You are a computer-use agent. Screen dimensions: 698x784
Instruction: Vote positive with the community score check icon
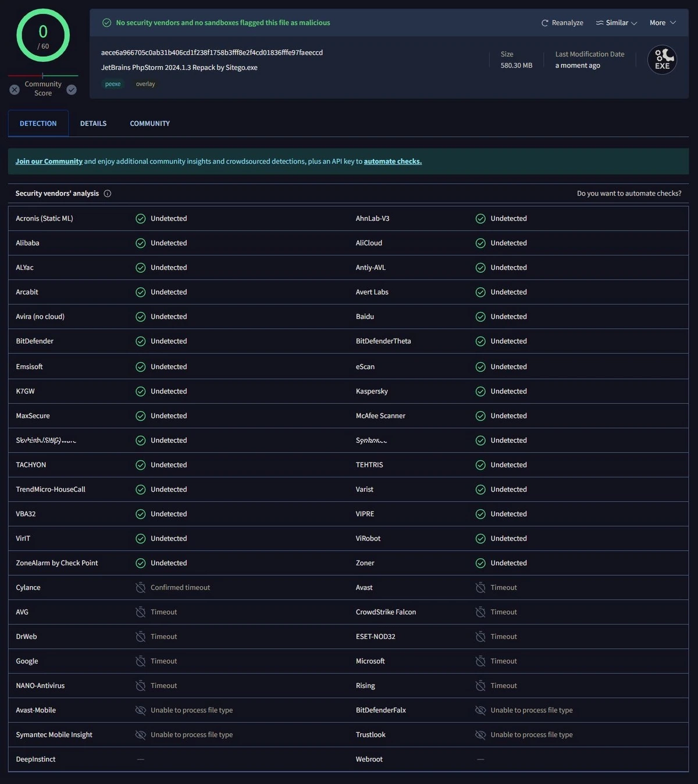point(72,90)
